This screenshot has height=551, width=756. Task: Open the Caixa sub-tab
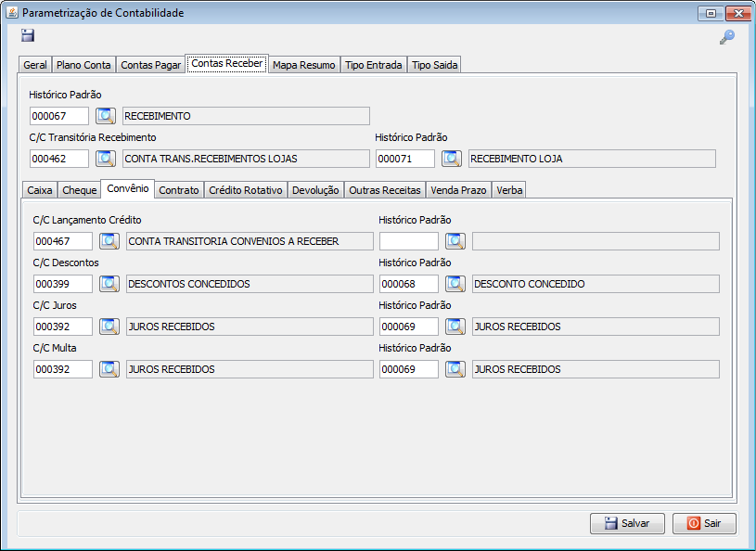tap(40, 190)
